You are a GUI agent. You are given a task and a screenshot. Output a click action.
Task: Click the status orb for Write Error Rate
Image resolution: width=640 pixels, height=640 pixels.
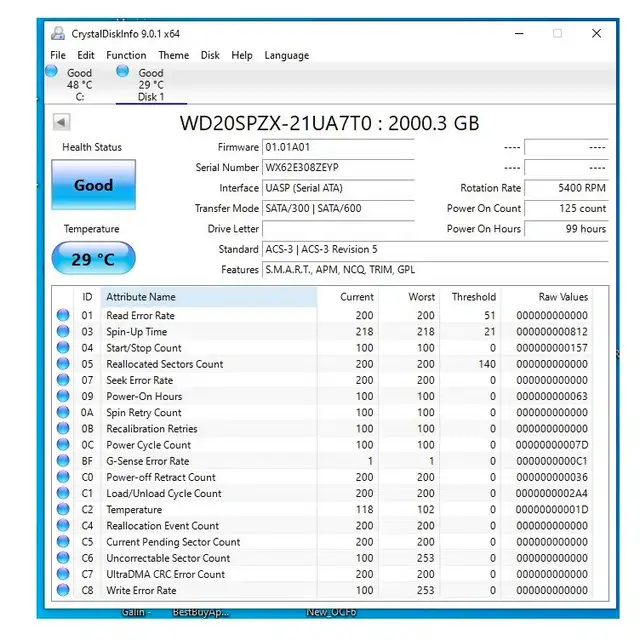[63, 590]
